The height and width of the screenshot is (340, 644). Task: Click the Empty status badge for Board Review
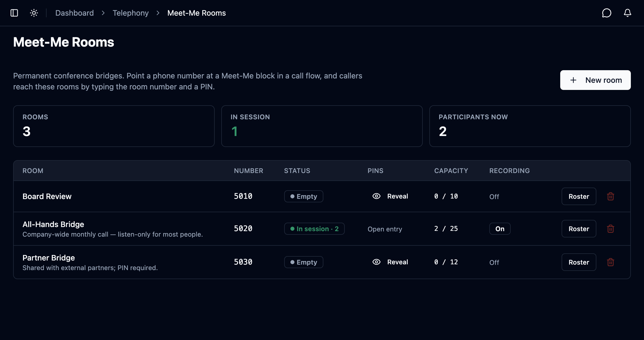pos(304,196)
